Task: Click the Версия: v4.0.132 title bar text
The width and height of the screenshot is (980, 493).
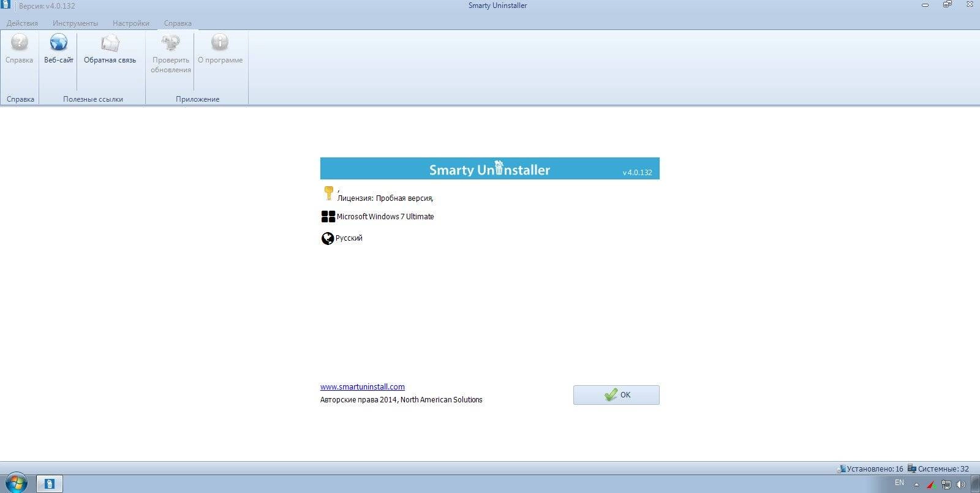Action: (x=47, y=6)
